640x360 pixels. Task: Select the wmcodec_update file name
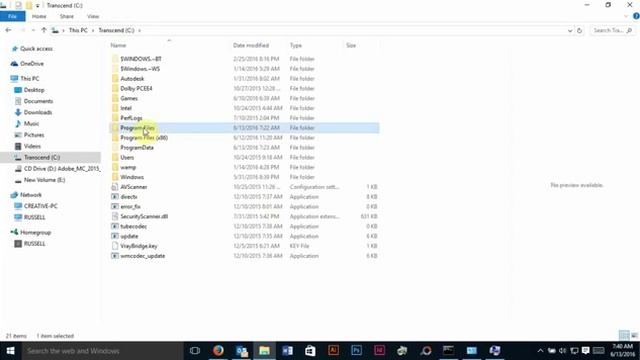[x=142, y=256]
